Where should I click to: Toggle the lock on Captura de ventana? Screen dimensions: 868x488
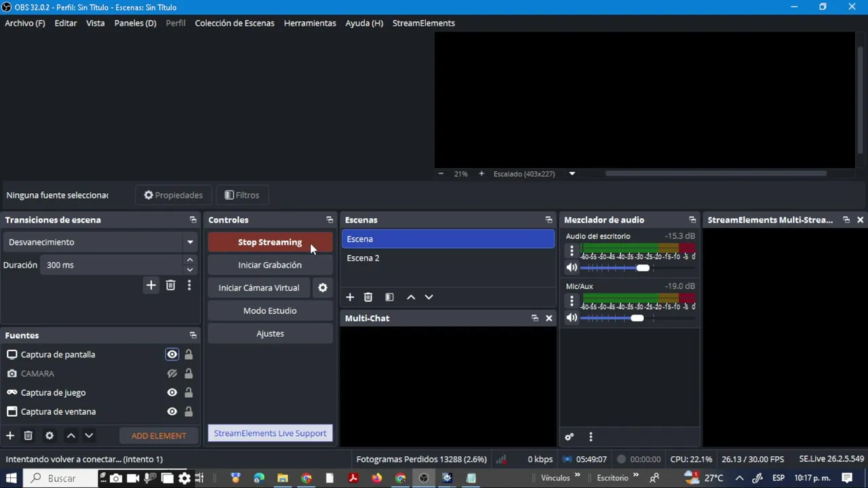[x=189, y=411]
